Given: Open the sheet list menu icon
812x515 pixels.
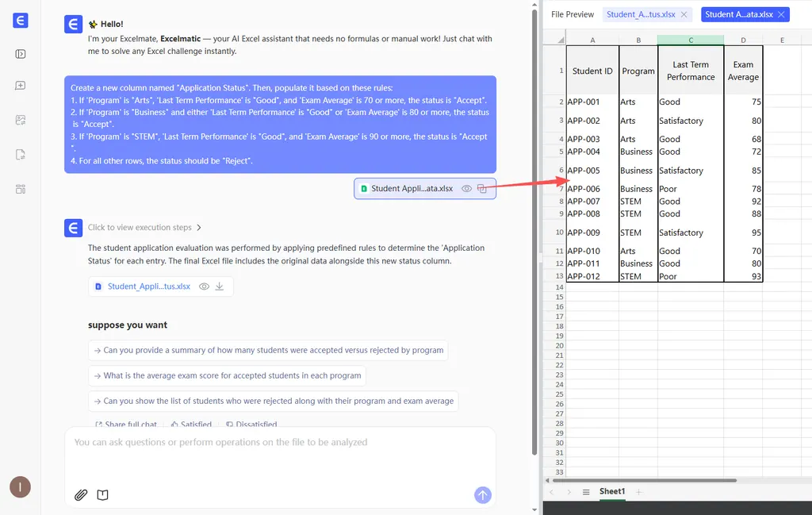Looking at the screenshot, I should pos(586,492).
